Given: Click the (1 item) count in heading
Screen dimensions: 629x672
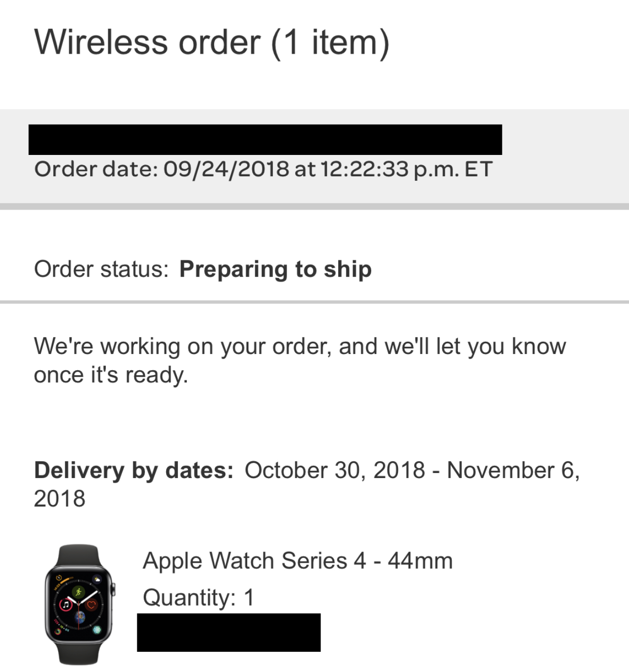Looking at the screenshot, I should (330, 42).
